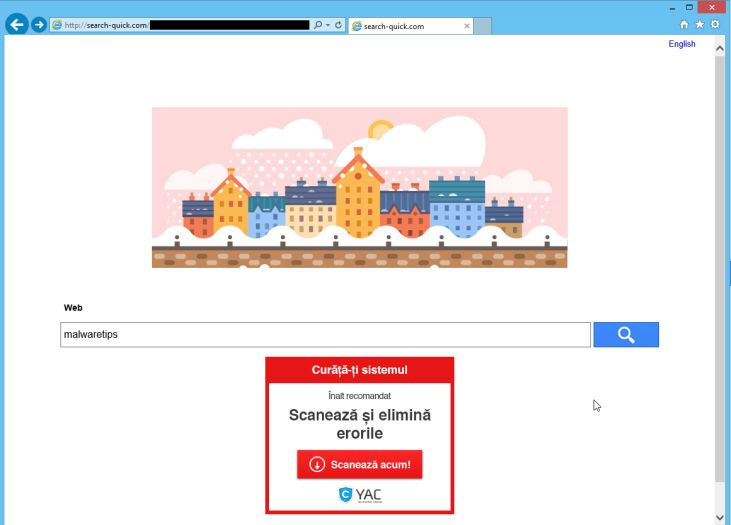Expand the address bar autocomplete dropdown arrow
Viewport: 731px width, 525px height.
pos(328,25)
